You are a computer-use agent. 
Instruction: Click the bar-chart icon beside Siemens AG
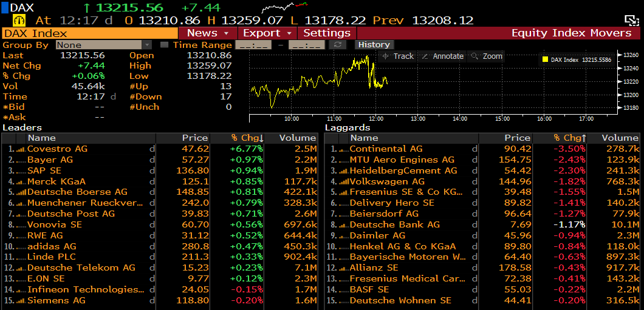21,300
